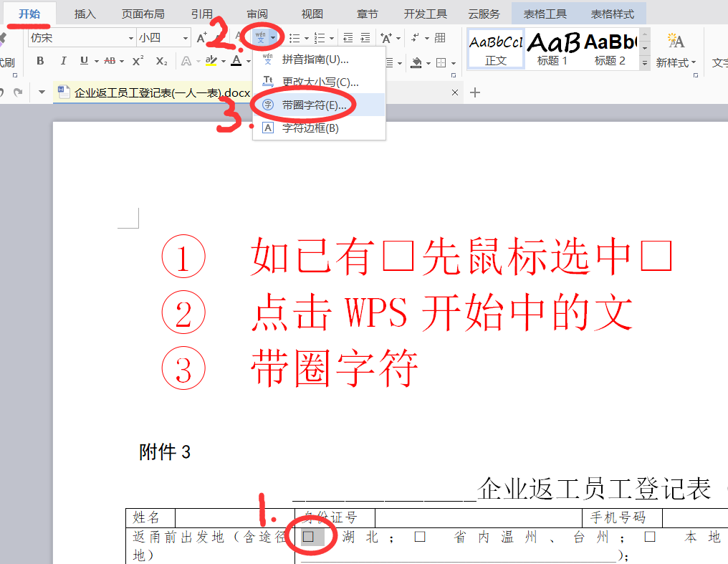Apply the 正文 style
Image resolution: width=728 pixels, height=564 pixels.
point(496,49)
